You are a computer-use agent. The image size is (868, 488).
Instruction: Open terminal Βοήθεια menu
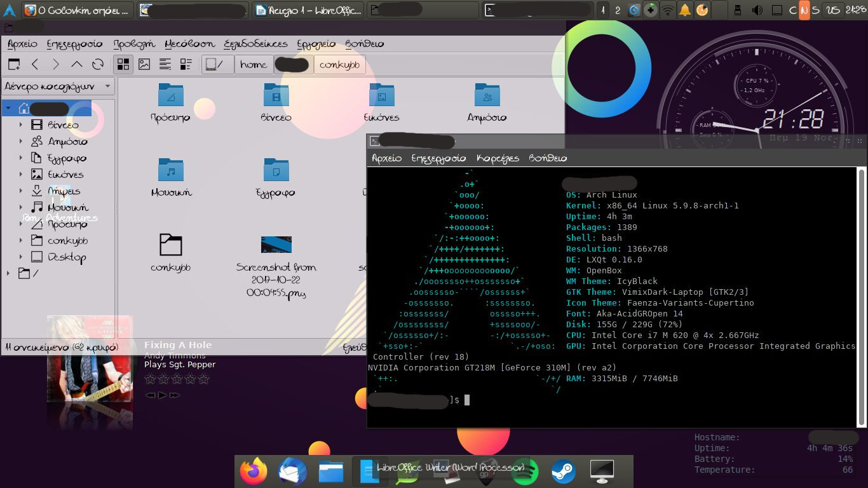(548, 158)
